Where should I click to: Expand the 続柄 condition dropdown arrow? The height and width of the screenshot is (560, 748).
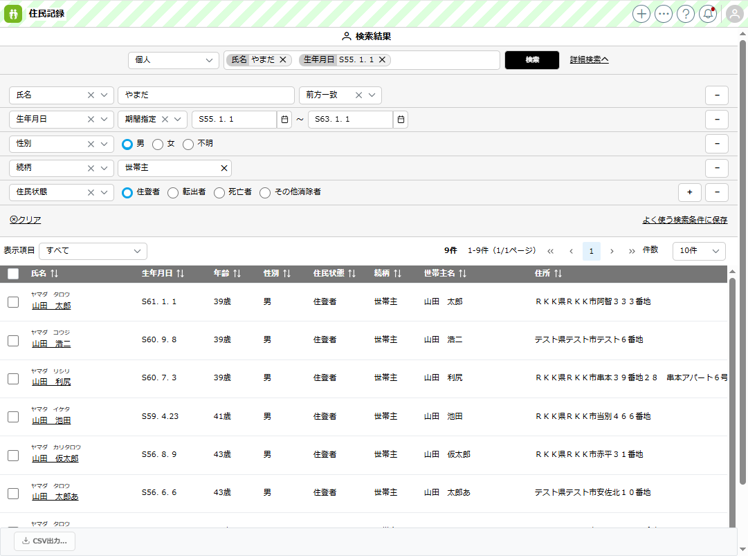pyautogui.click(x=104, y=168)
